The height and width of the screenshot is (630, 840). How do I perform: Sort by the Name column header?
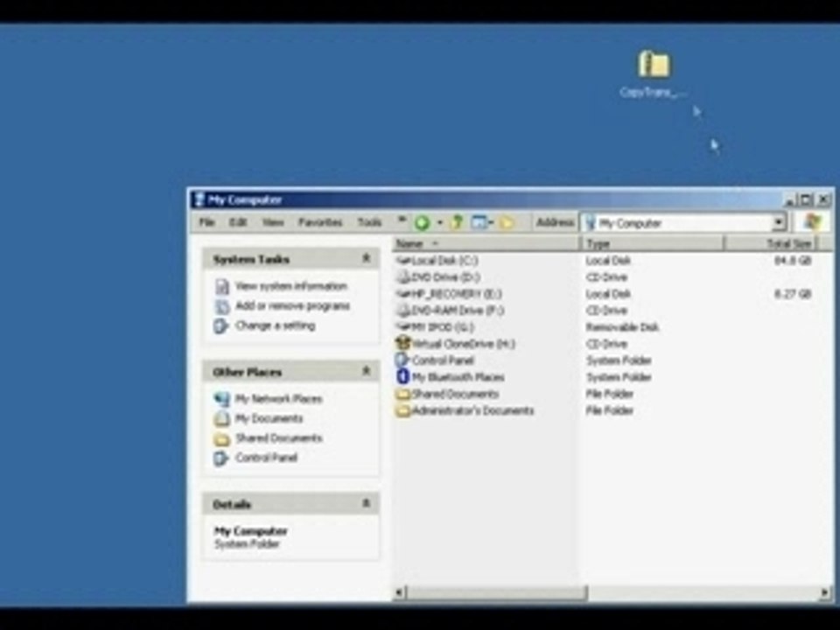pos(486,244)
